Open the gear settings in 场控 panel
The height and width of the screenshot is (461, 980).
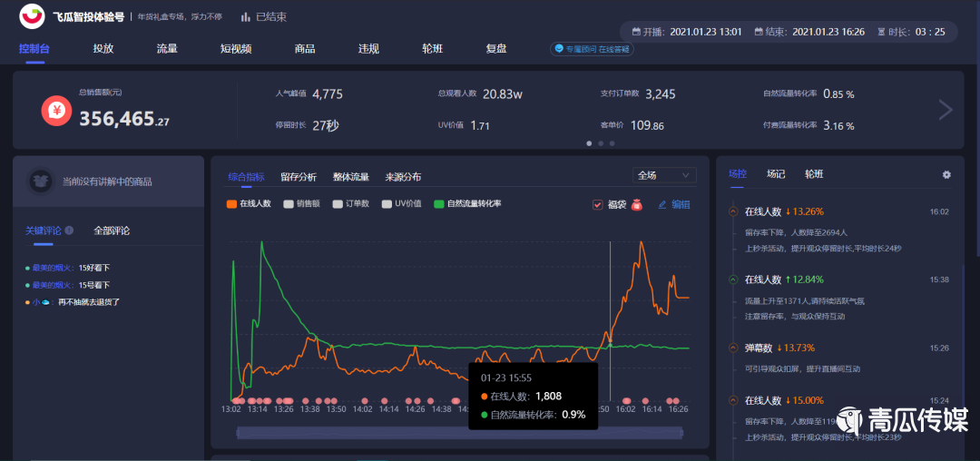946,175
